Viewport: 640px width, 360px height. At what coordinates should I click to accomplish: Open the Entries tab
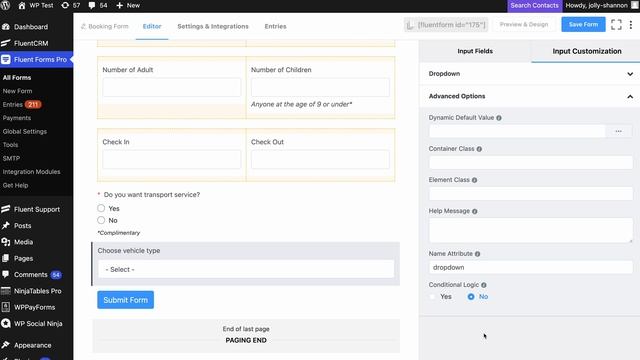[x=276, y=26]
